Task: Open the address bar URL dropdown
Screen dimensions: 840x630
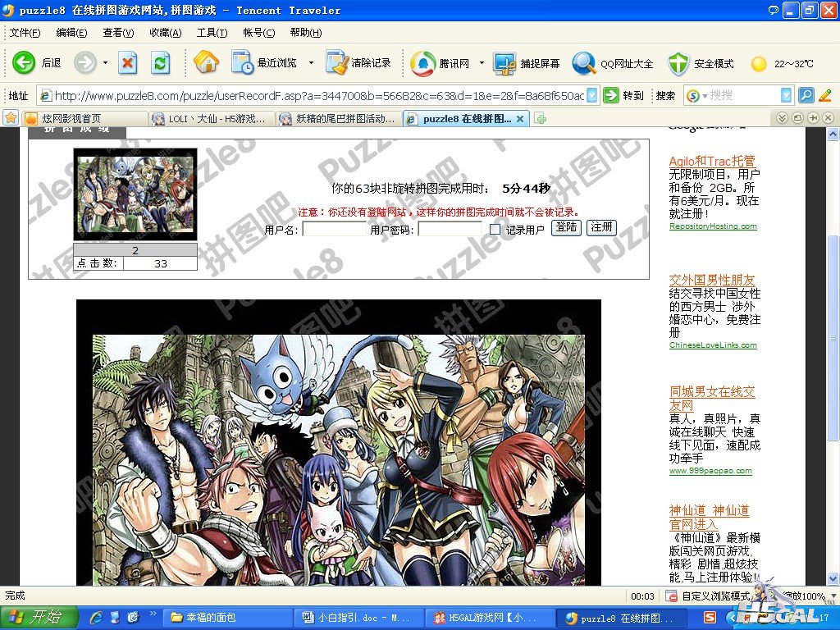Action: 591,95
